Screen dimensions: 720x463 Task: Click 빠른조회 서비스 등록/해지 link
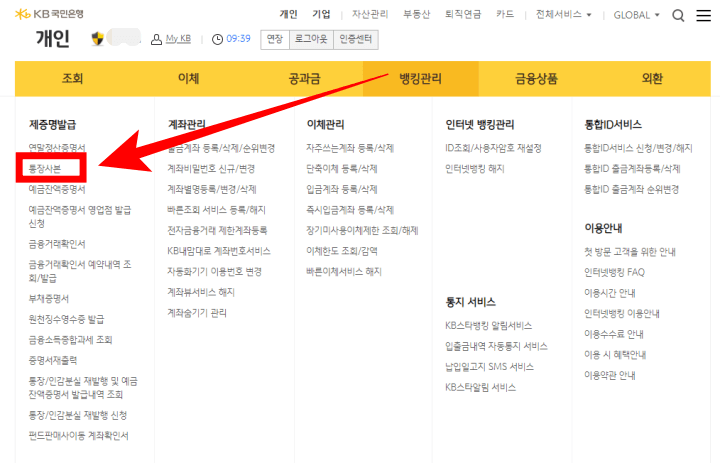217,210
